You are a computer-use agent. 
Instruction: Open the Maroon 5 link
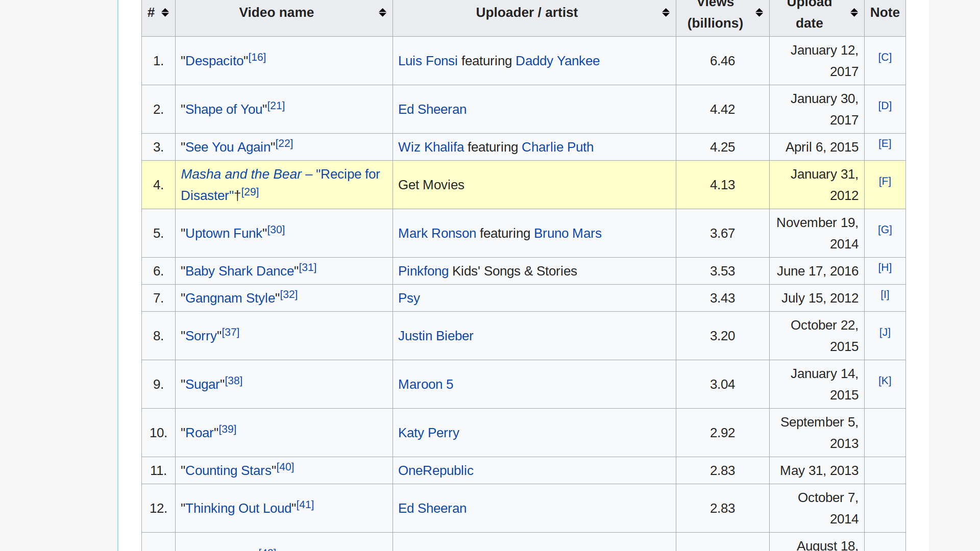point(426,385)
